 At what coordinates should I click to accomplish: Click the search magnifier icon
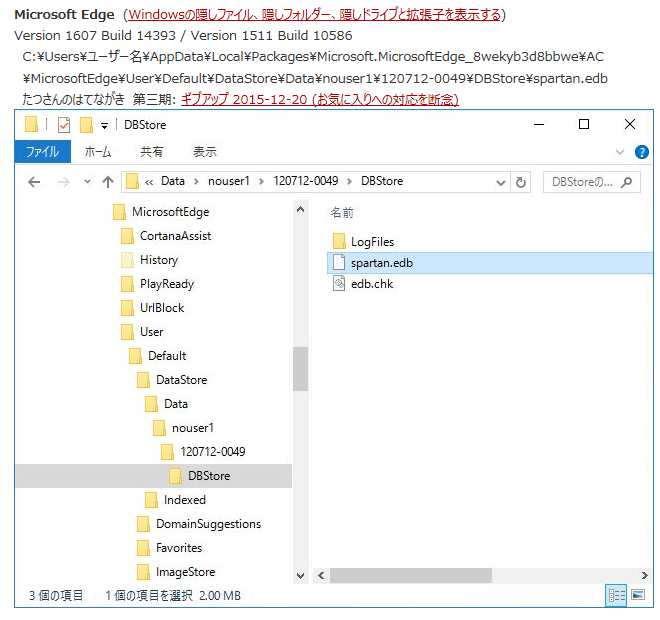pos(626,182)
